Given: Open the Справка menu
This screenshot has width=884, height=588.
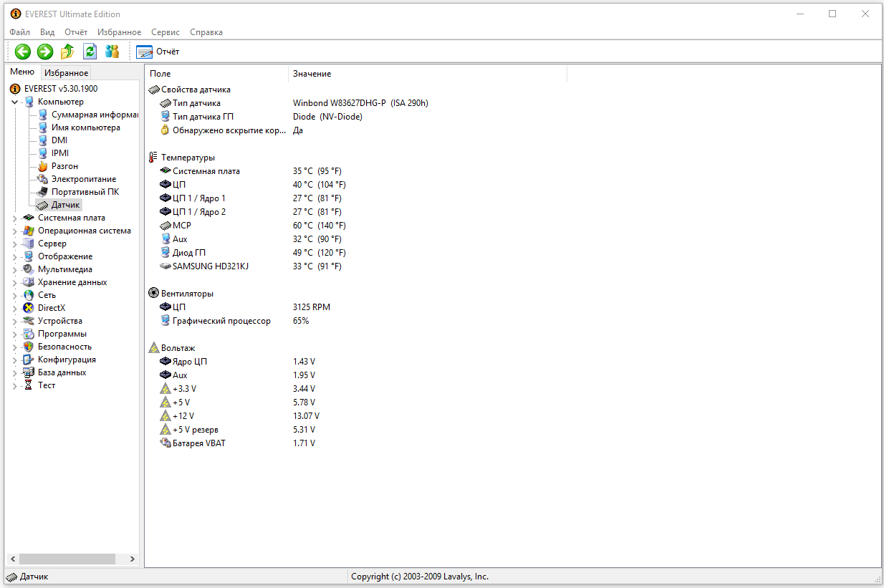Looking at the screenshot, I should coord(206,32).
